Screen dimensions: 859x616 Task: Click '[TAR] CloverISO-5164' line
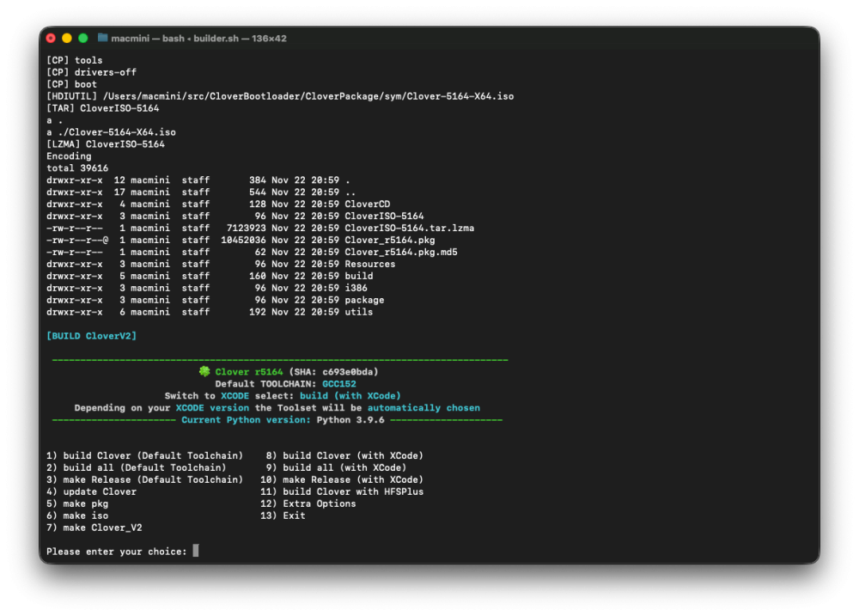[103, 108]
